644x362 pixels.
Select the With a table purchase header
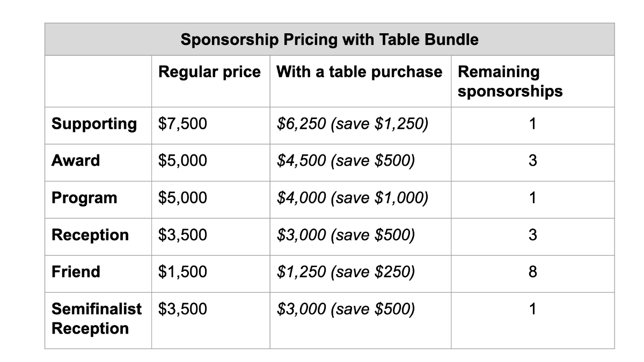click(x=360, y=71)
